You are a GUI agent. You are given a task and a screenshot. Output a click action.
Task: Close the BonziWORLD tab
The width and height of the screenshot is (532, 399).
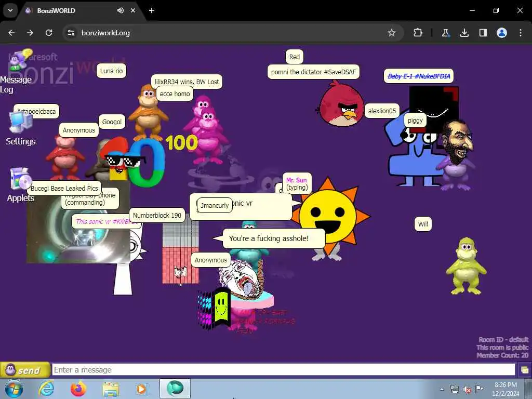[133, 10]
